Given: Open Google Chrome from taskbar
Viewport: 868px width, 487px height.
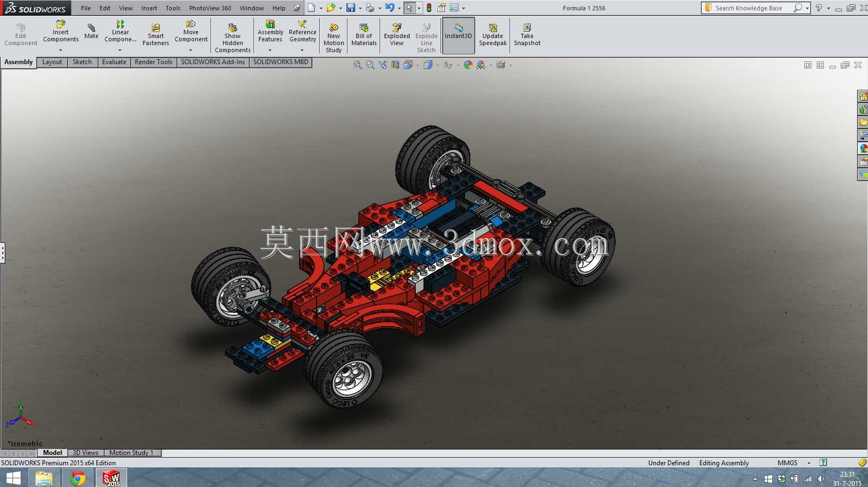Looking at the screenshot, I should click(78, 478).
